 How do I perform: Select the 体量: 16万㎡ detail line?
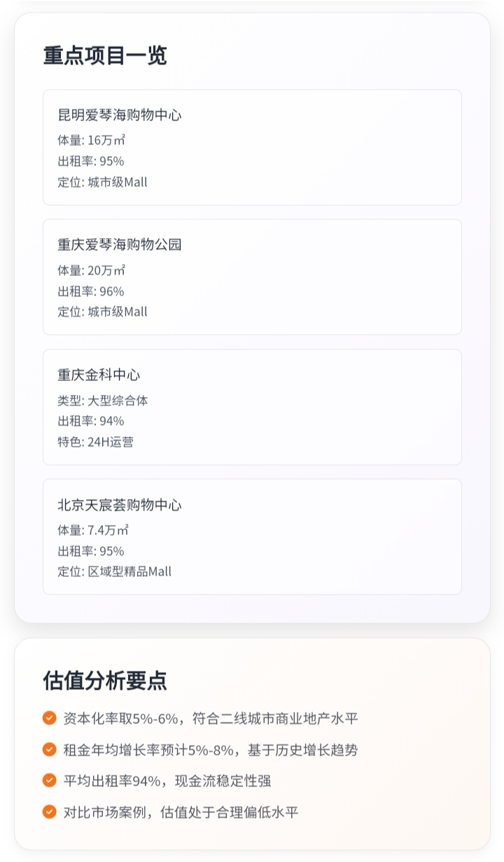[92, 140]
